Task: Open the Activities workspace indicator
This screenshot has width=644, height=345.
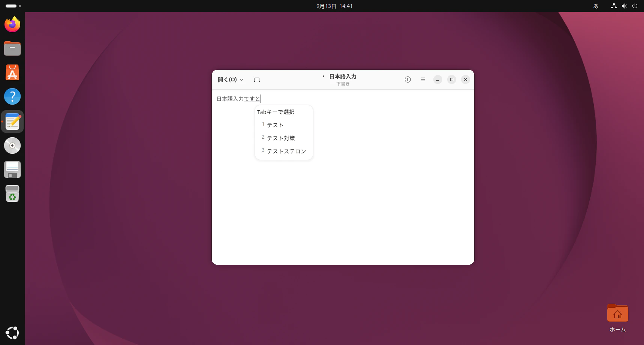Action: point(13,6)
